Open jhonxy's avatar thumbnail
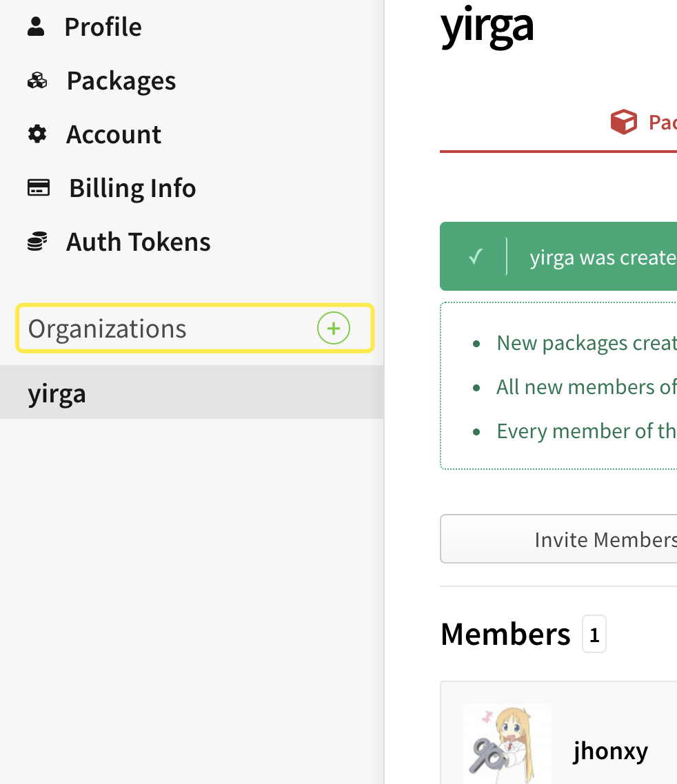Image resolution: width=677 pixels, height=784 pixels. pos(507,744)
